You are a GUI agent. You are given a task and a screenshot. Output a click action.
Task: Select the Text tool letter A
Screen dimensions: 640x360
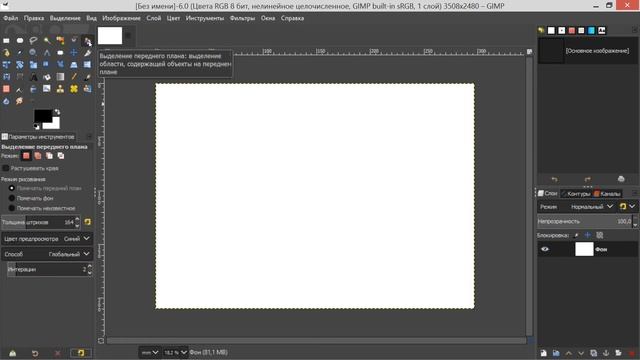click(33, 77)
